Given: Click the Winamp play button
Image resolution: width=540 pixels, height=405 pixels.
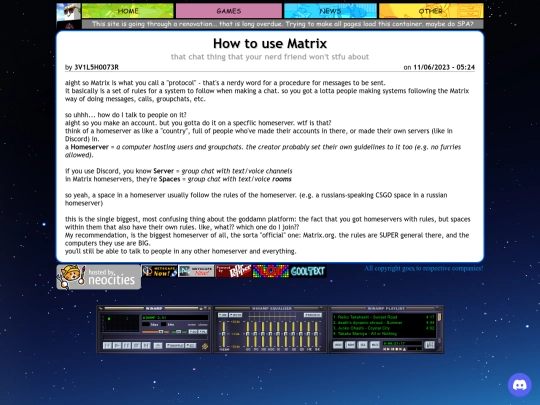Looking at the screenshot, I should pos(117,345).
